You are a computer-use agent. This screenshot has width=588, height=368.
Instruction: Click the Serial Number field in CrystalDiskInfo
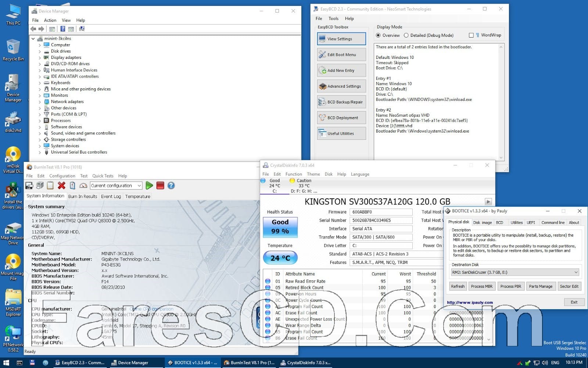(381, 220)
